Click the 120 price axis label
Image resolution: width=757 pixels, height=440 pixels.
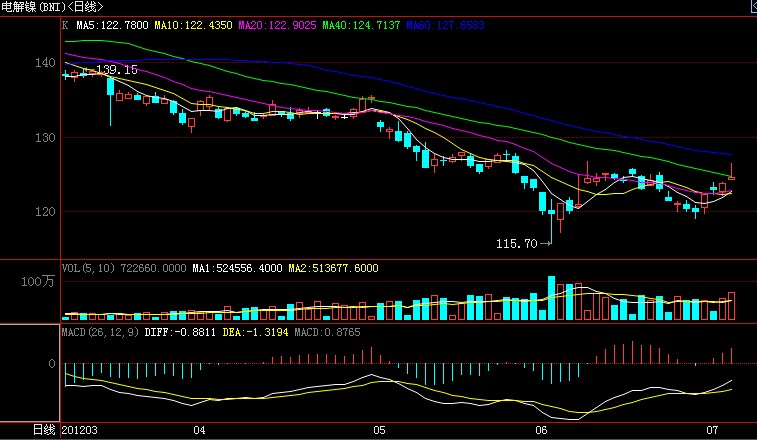(45, 212)
